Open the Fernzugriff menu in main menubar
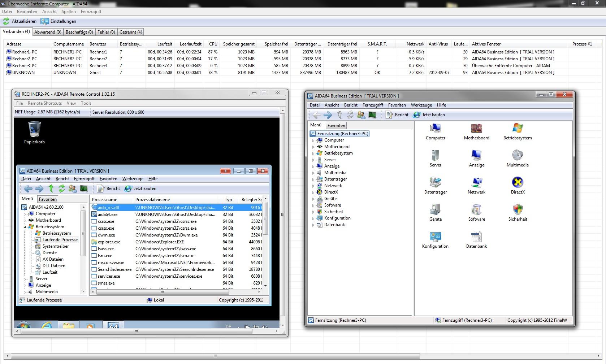606x364 pixels. point(91,12)
